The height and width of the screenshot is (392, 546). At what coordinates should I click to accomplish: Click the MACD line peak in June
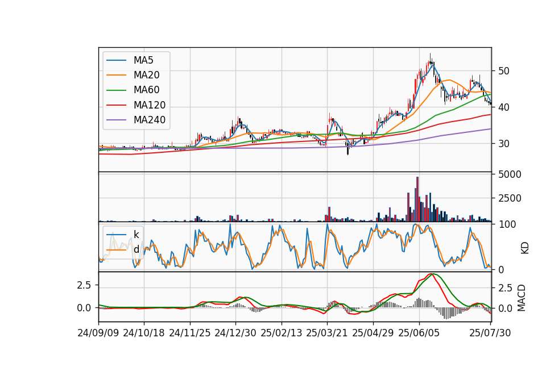click(432, 274)
